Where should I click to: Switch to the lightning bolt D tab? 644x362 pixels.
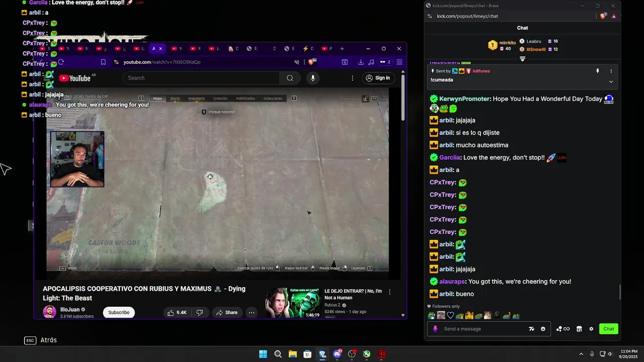coord(308,49)
